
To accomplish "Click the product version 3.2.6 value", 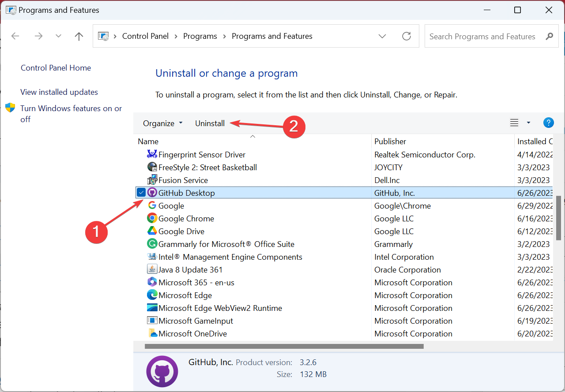I will [308, 362].
